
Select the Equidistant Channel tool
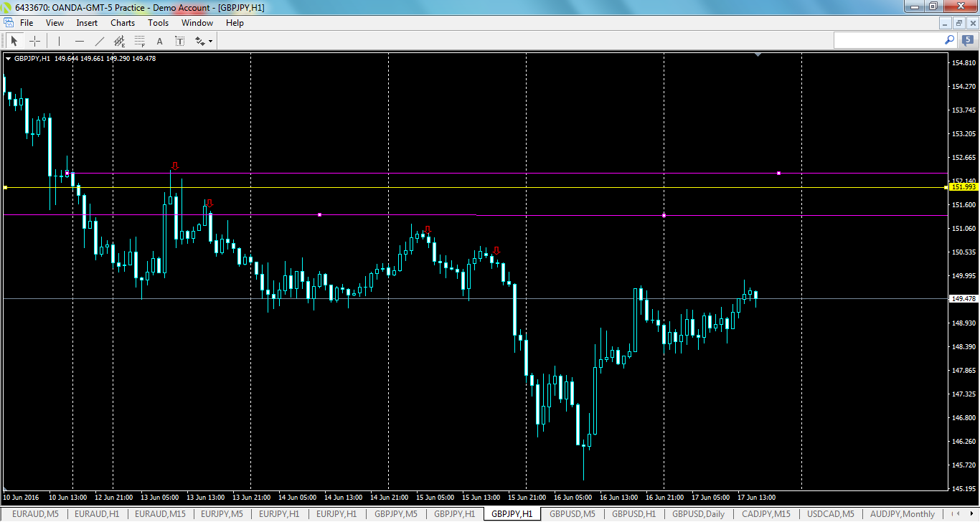click(x=119, y=40)
